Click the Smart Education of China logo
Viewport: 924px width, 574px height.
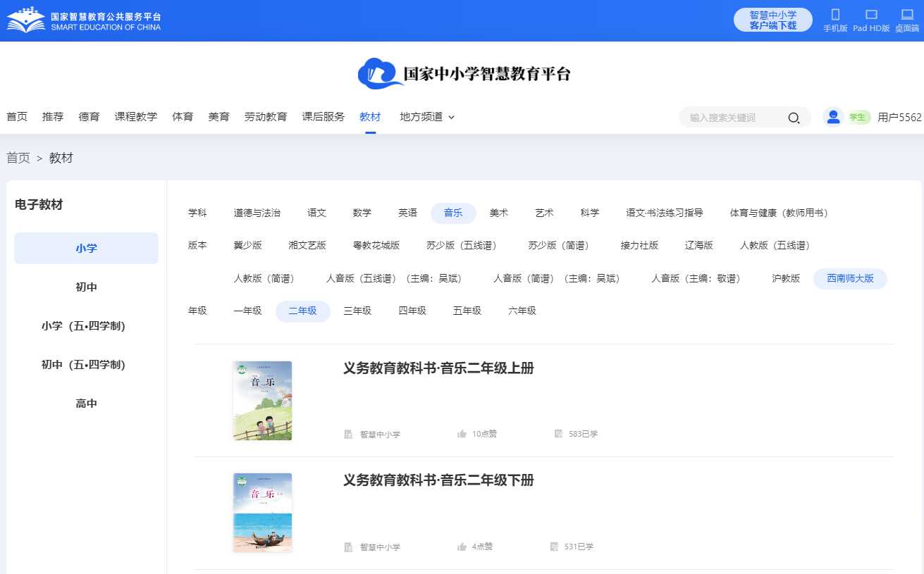84,20
